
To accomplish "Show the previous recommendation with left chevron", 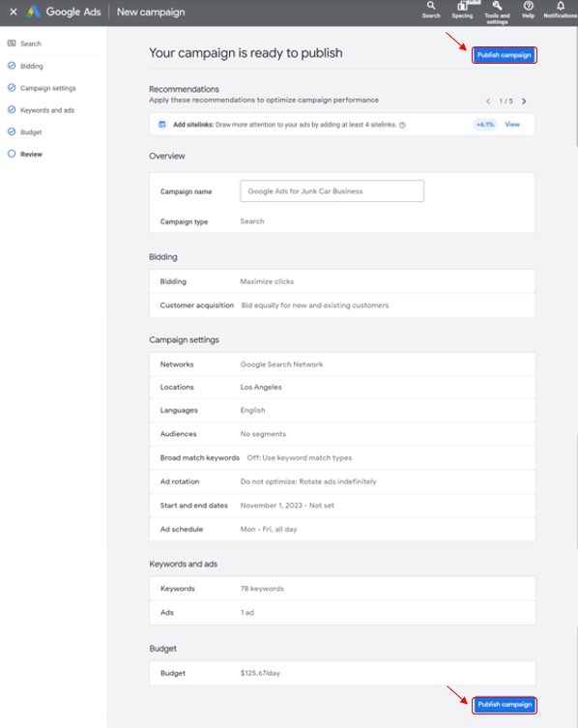I will 488,102.
